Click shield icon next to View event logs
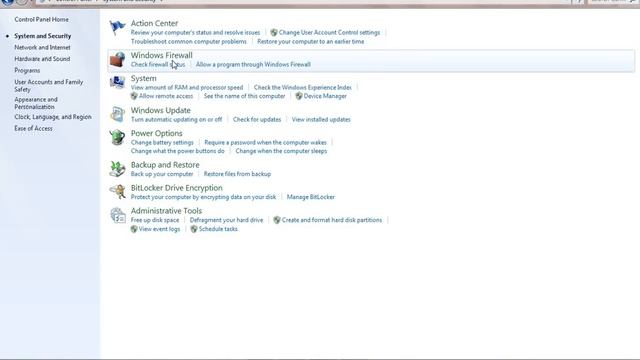 pos(134,229)
